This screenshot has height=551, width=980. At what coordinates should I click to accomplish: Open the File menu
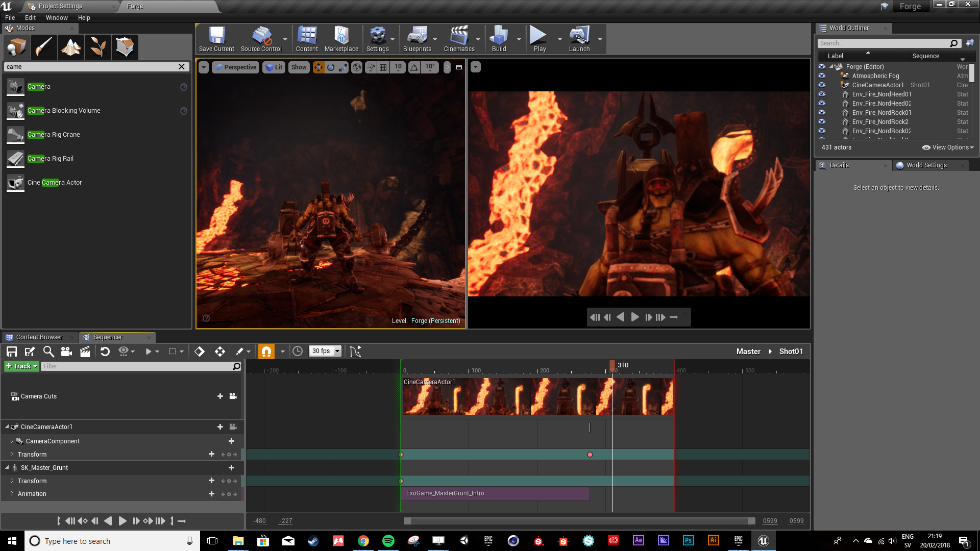pyautogui.click(x=10, y=18)
